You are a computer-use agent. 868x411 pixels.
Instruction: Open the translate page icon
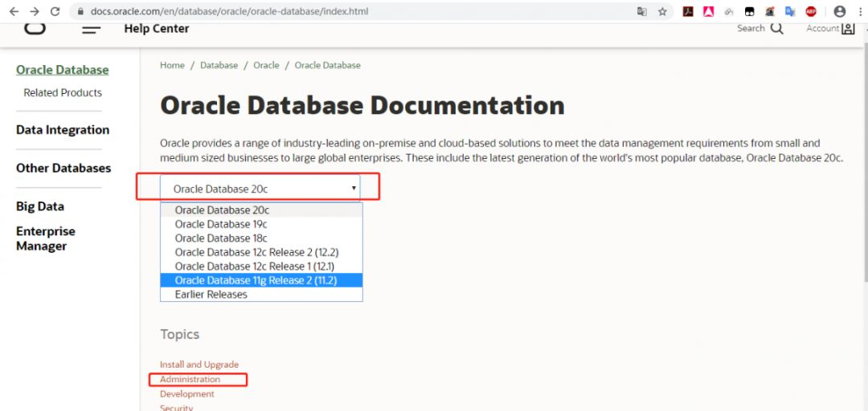(641, 11)
